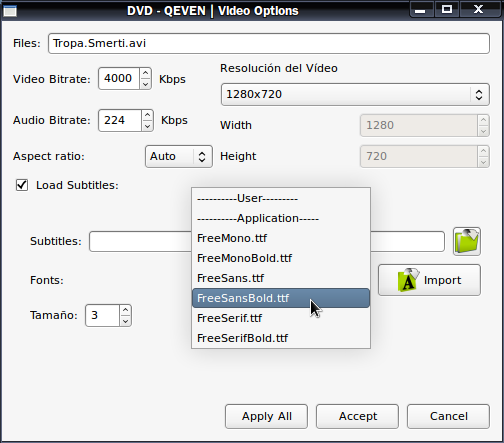Pick FreeSerifBold.ttf from the font list

281,338
